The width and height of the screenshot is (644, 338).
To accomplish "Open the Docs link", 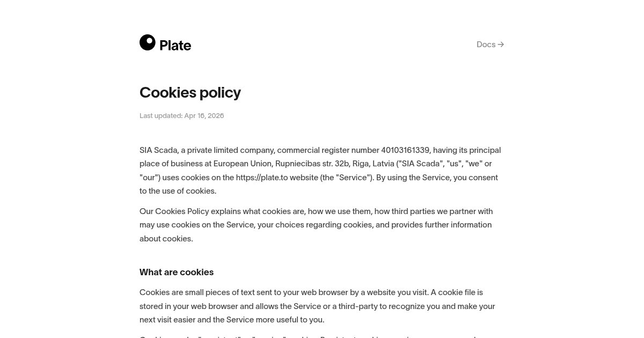I will tap(490, 45).
